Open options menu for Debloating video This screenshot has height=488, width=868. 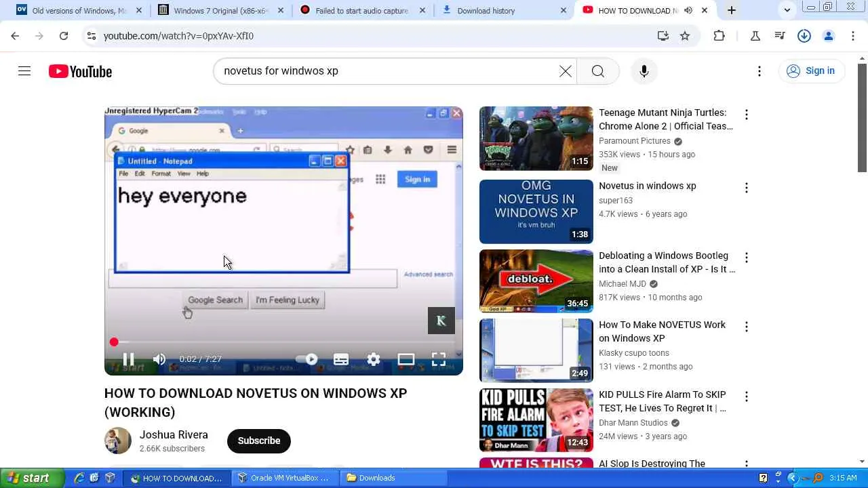tap(747, 258)
